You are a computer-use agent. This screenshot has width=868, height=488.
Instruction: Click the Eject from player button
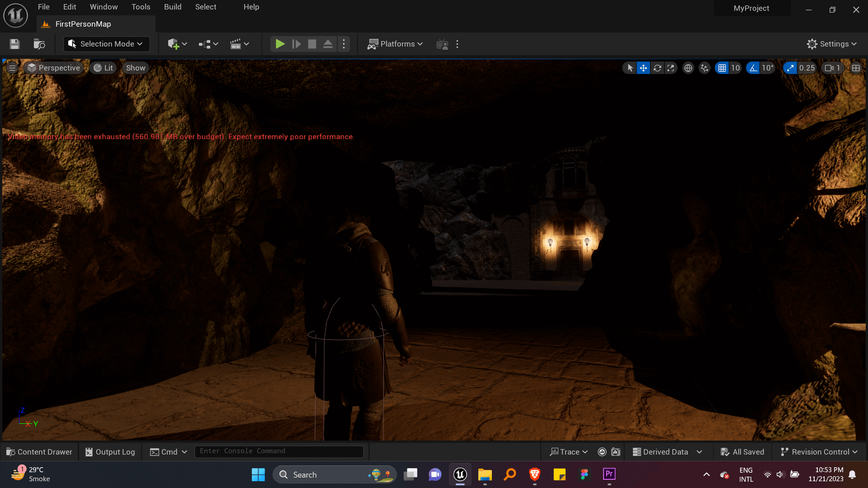click(x=328, y=44)
